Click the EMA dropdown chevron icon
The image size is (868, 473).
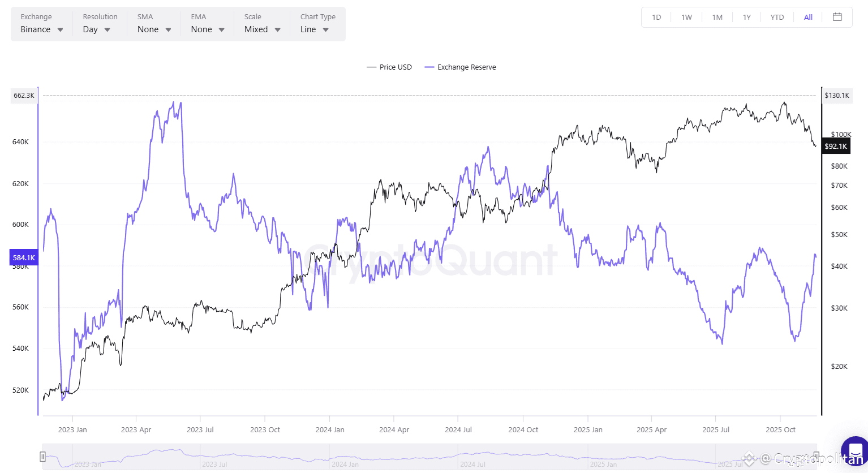point(221,29)
